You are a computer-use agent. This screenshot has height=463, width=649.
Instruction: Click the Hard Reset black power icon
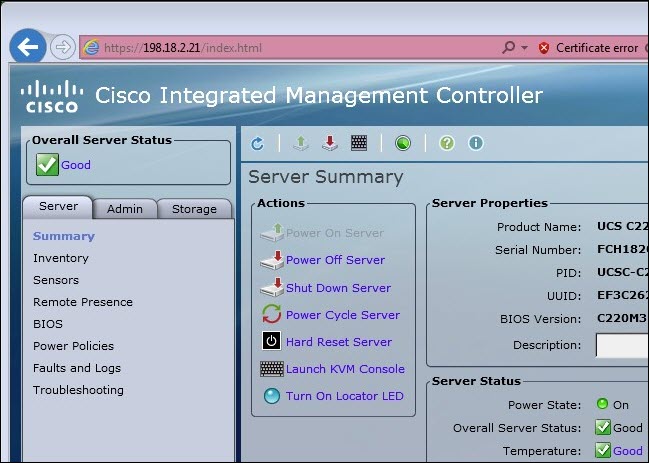click(x=272, y=341)
